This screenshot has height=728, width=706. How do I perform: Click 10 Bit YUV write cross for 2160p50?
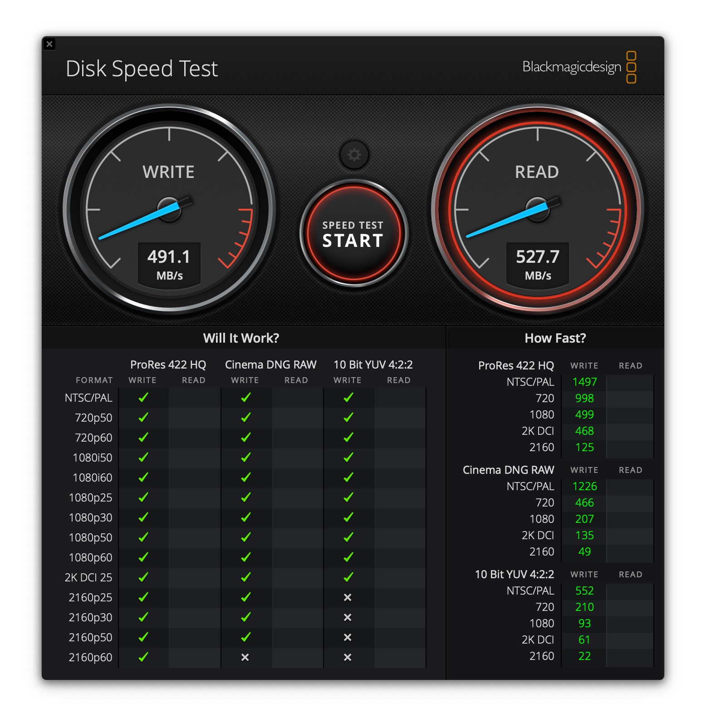(x=348, y=637)
